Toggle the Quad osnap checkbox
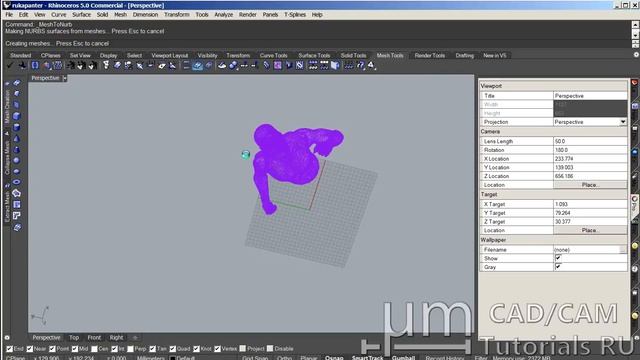Screen dimensions: 640x360 tap(173, 349)
